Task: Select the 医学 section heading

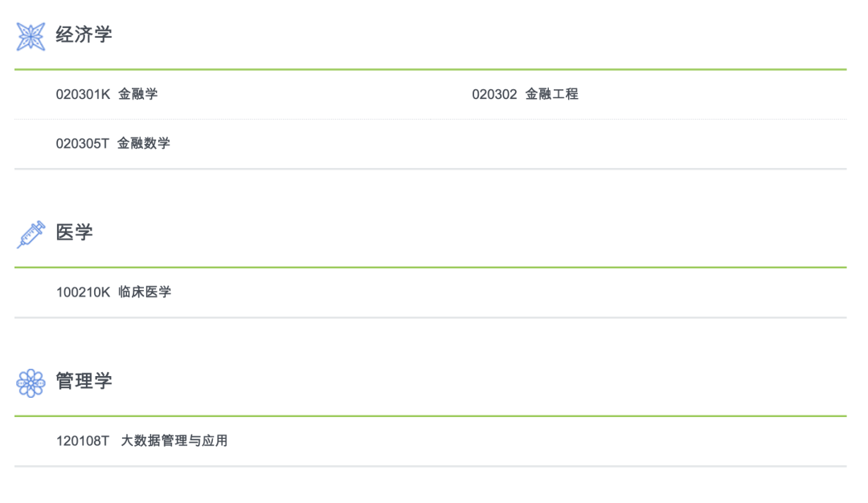Action: click(x=74, y=232)
